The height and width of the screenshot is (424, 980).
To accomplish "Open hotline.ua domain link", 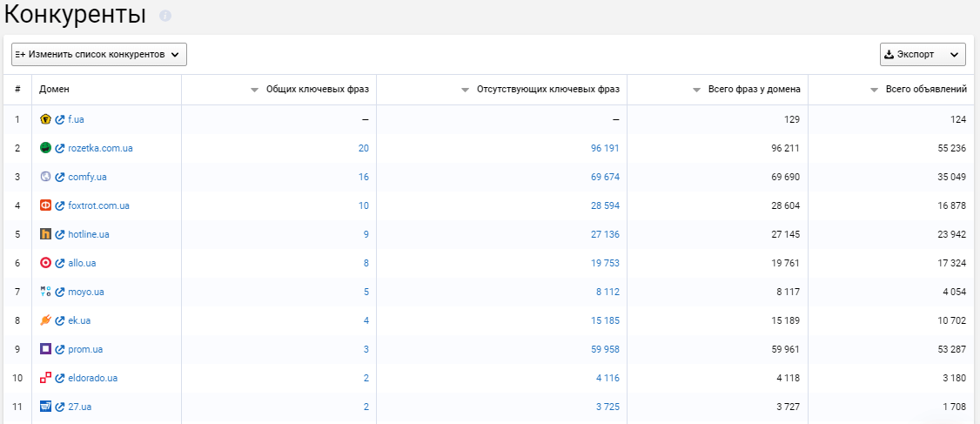I will click(89, 234).
